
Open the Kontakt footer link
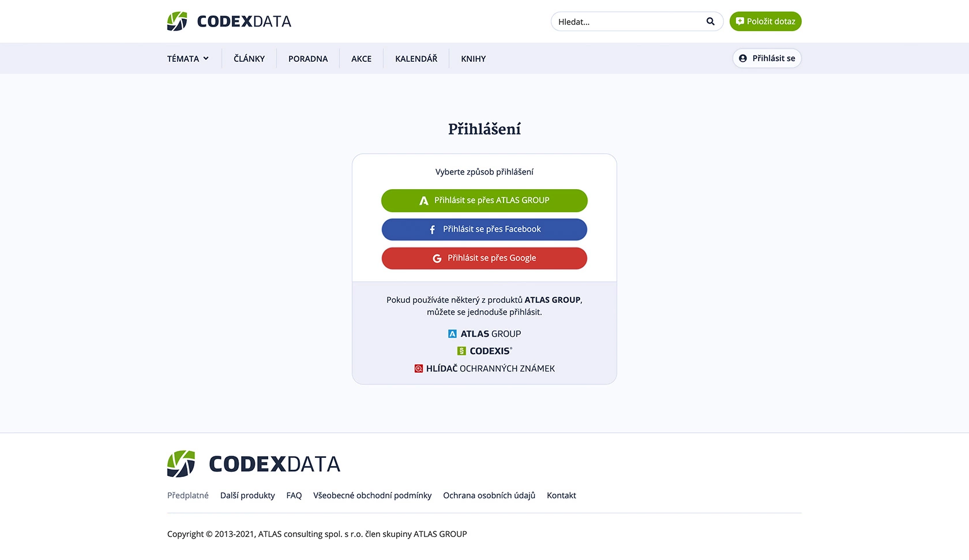coord(561,495)
